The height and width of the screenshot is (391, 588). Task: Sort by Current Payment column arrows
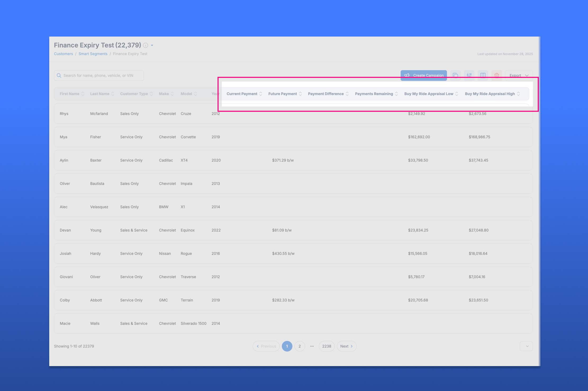coord(261,94)
